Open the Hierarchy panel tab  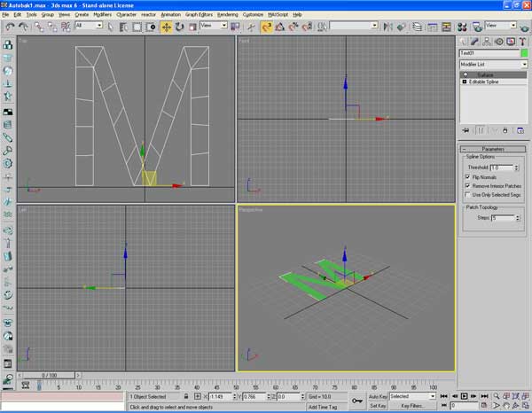(487, 42)
